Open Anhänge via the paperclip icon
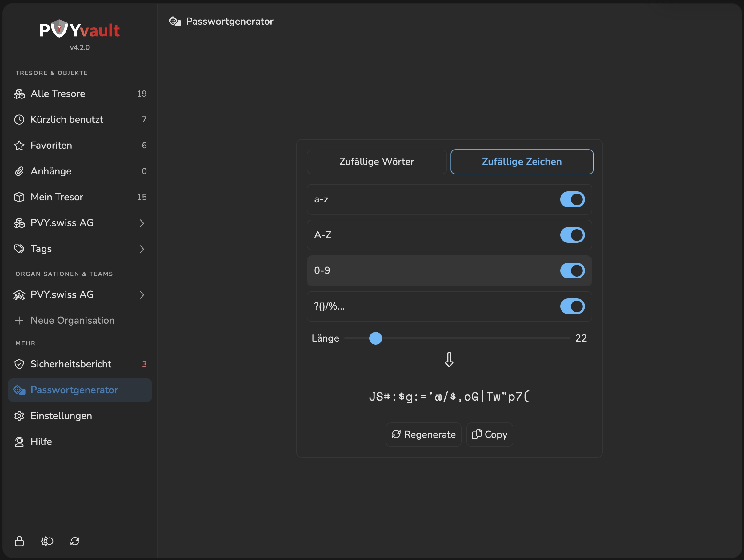 click(x=19, y=171)
